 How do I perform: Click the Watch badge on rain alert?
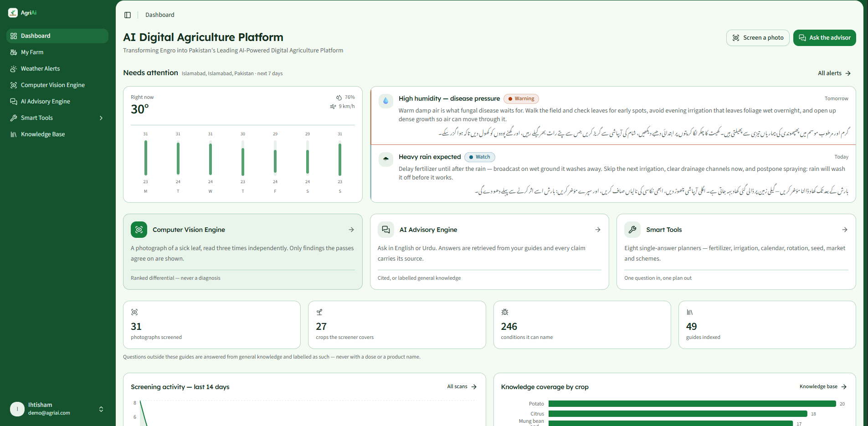click(480, 157)
